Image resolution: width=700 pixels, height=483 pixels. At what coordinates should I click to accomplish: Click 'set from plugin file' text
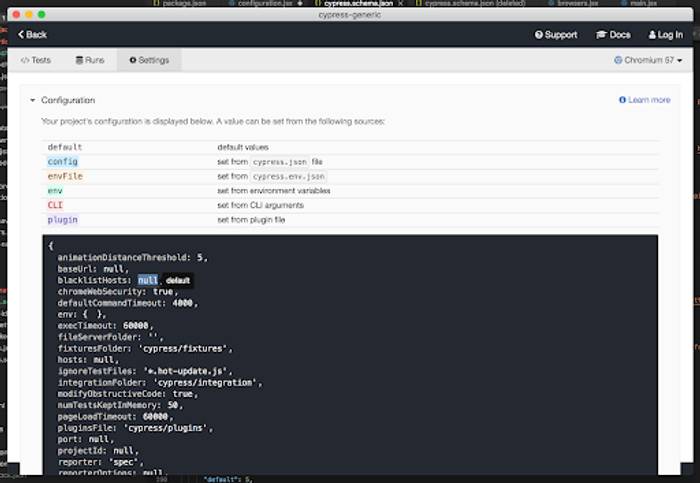251,220
